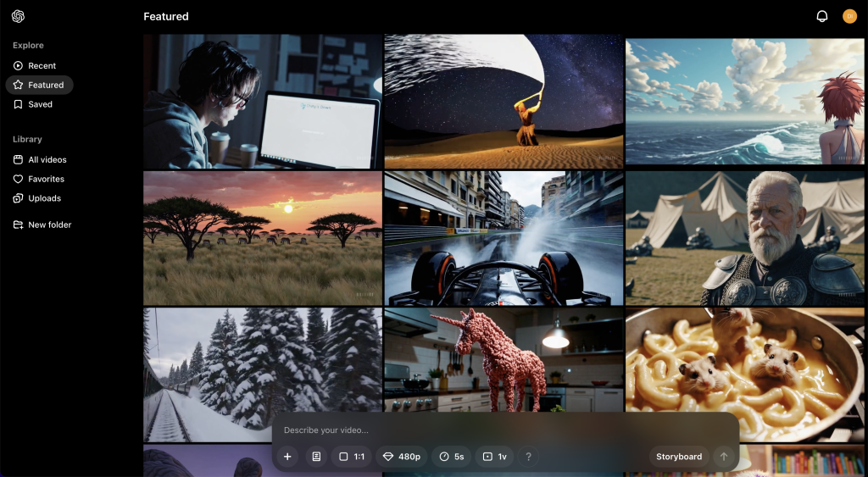Viewport: 868px width, 477px height.
Task: Click the help question mark icon
Action: pos(528,457)
